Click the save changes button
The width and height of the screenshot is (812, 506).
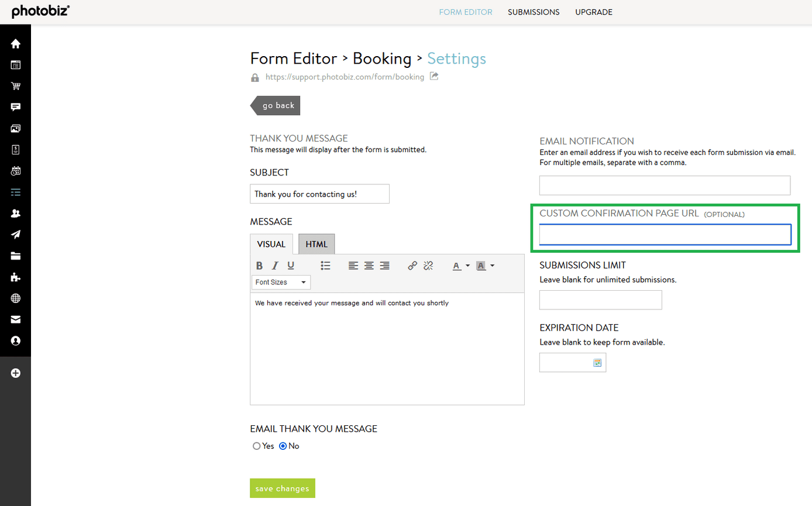tap(283, 487)
